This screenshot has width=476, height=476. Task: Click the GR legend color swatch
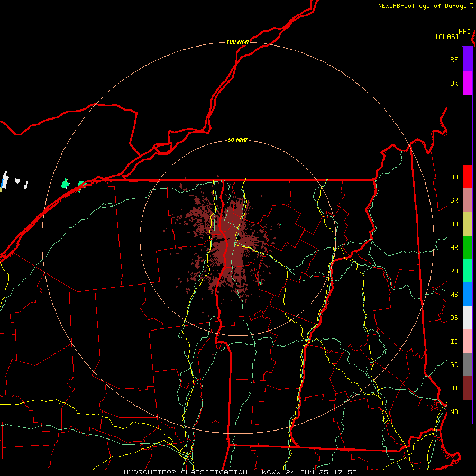467,200
